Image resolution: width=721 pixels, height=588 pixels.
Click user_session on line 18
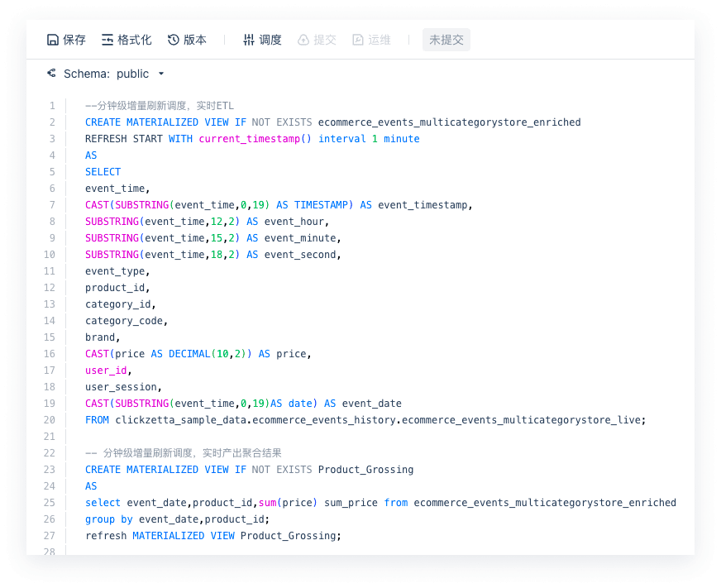(121, 387)
